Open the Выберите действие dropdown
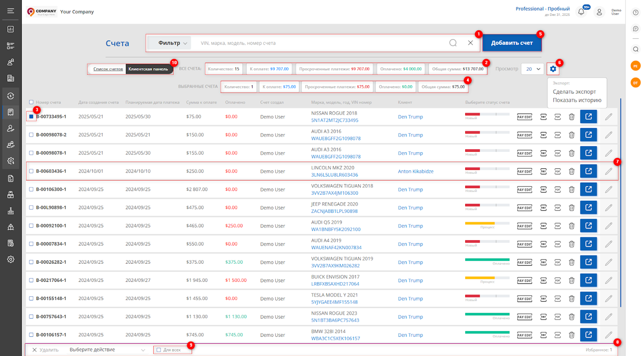The image size is (644, 356). point(107,350)
